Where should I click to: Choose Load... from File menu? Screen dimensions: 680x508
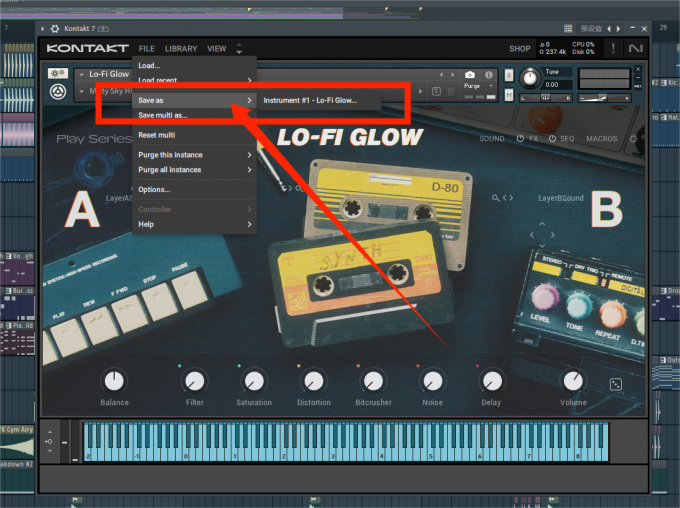pos(194,66)
